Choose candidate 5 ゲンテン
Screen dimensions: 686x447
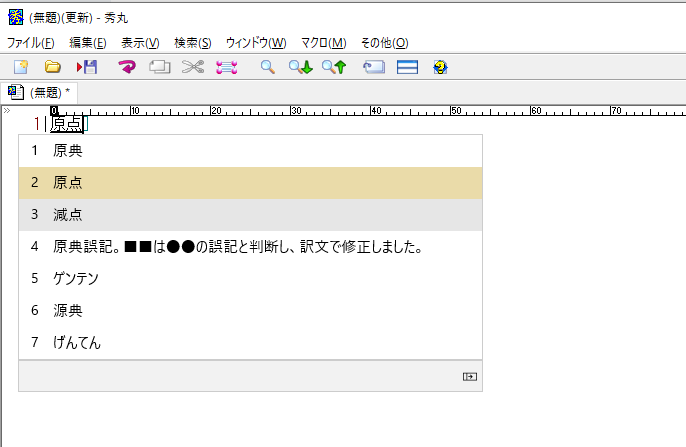[x=250, y=279]
